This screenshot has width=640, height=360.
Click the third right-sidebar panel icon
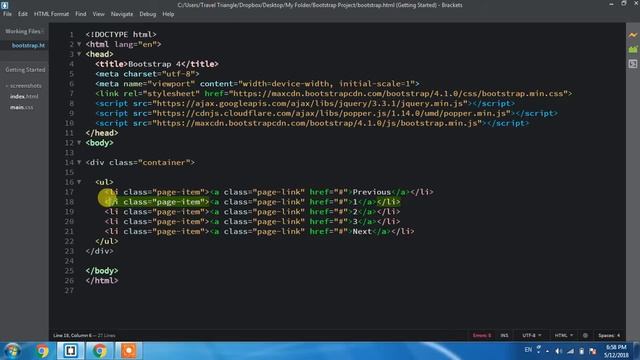pyautogui.click(x=633, y=64)
